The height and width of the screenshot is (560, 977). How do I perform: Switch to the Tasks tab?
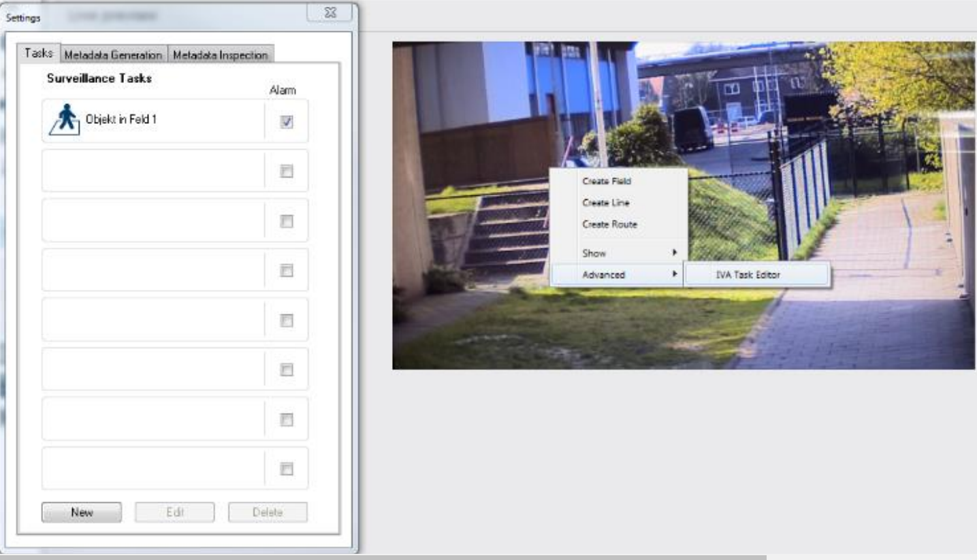click(x=39, y=54)
